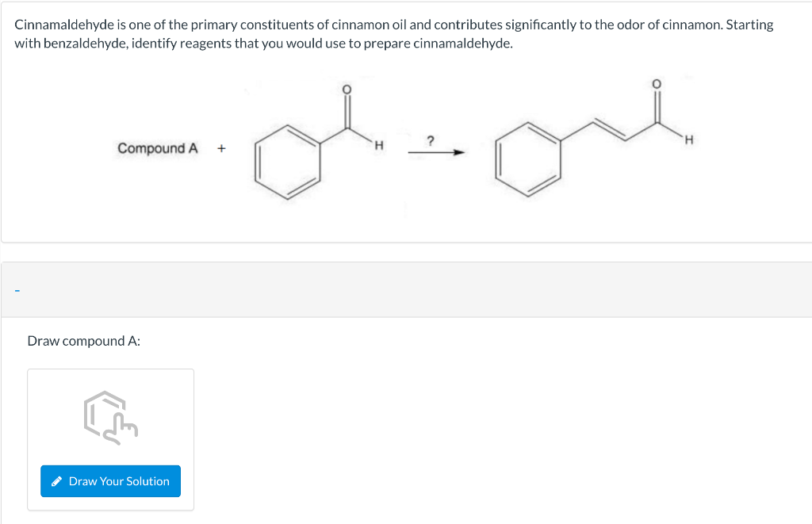Viewport: 812px width, 524px height.
Task: Click the hexagon-and-hand drawing placeholder icon
Action: coord(111,418)
